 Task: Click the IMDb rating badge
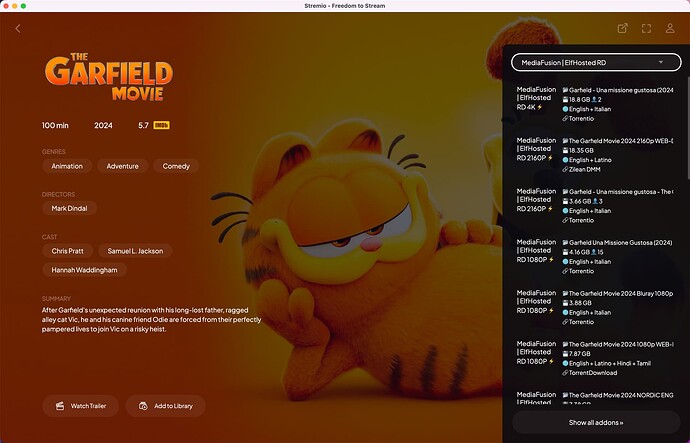pos(161,125)
